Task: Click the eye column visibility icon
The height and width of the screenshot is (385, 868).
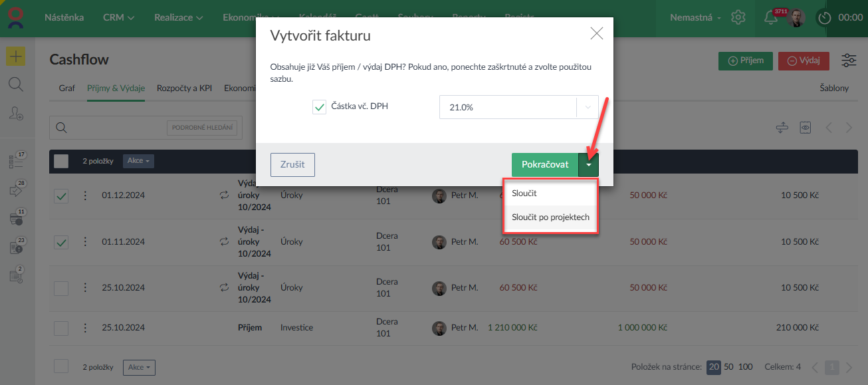Action: (x=806, y=128)
